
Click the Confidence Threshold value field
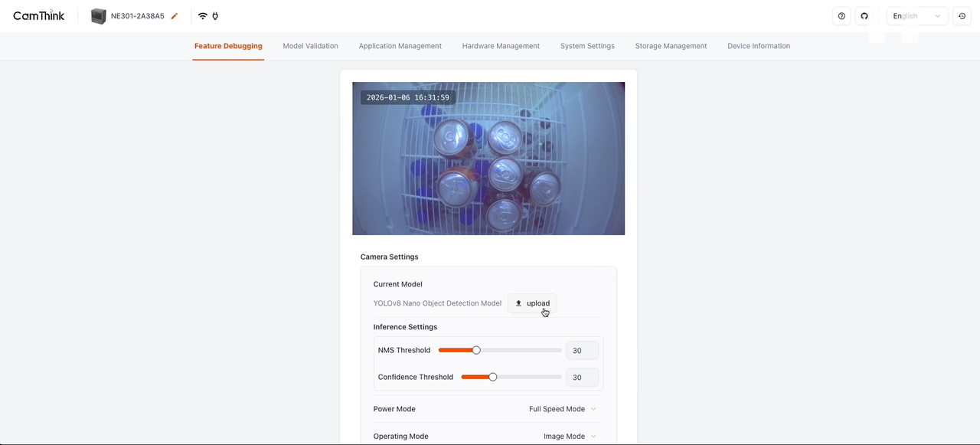tap(582, 378)
